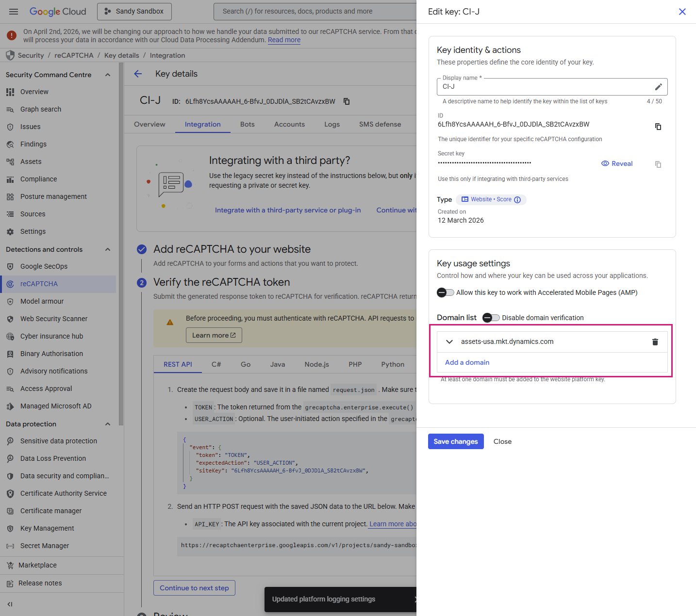
Task: Copy the ID in Edit key panel
Action: (x=658, y=127)
